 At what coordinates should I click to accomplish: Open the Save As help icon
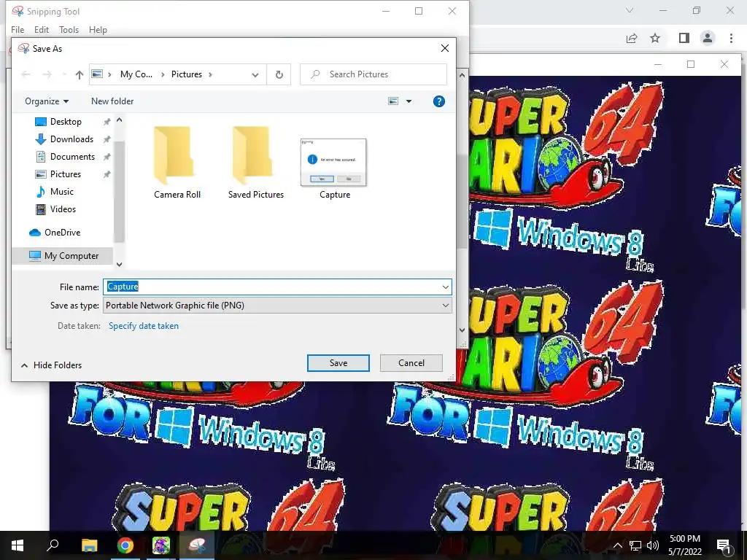point(438,101)
